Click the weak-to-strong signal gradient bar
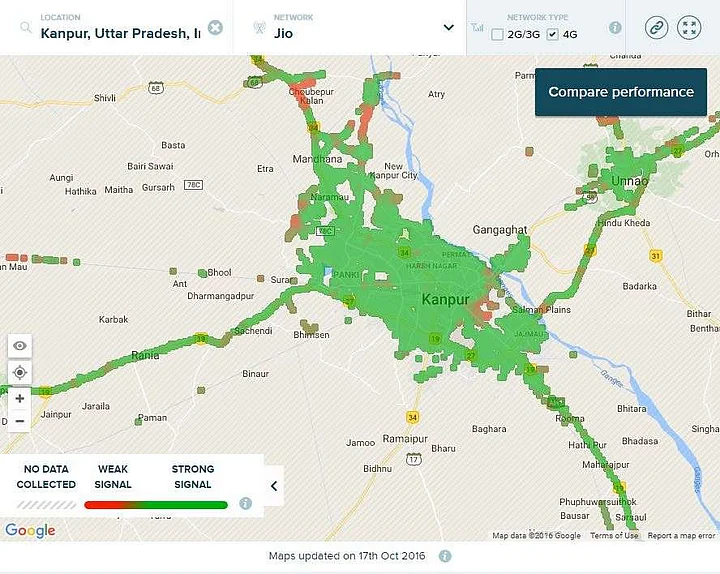The height and width of the screenshot is (574, 720). (x=156, y=505)
